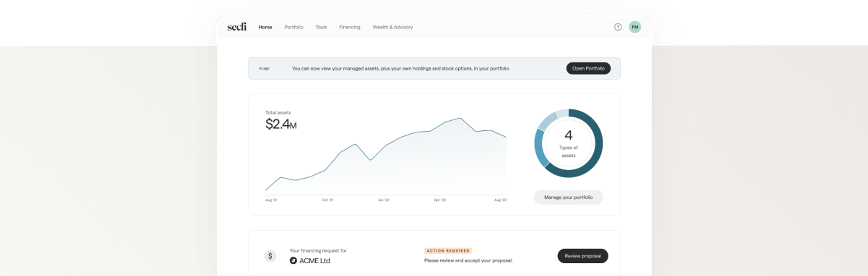Select the medium blue donut chart segment
This screenshot has height=276, width=868.
pyautogui.click(x=540, y=147)
